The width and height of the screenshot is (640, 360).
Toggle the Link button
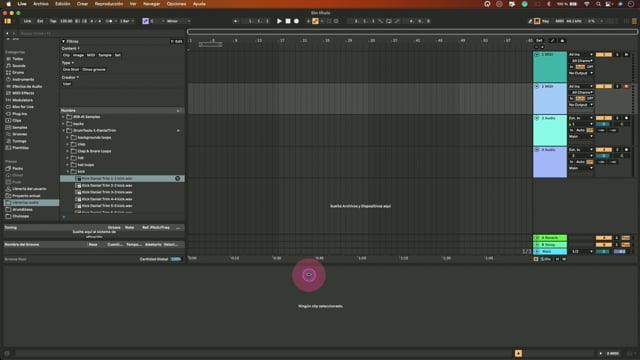pos(27,21)
